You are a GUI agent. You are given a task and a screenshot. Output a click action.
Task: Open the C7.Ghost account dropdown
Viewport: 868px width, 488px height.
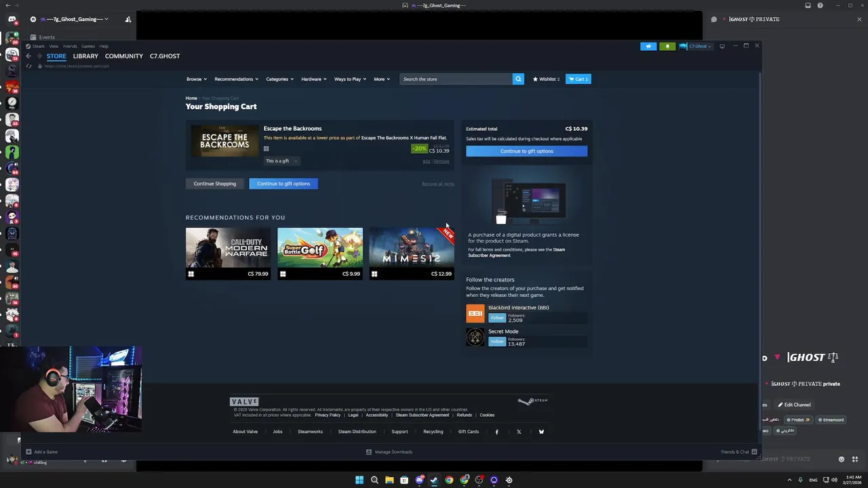tap(695, 46)
